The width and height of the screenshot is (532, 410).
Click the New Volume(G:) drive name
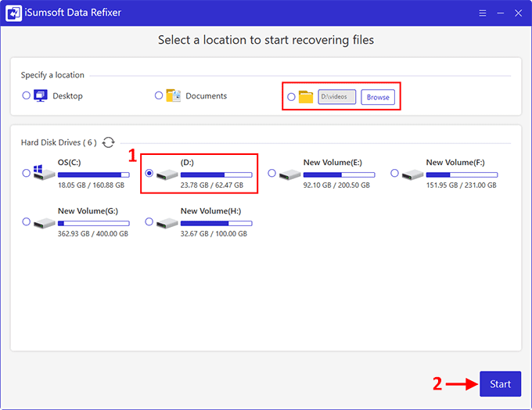(x=88, y=211)
